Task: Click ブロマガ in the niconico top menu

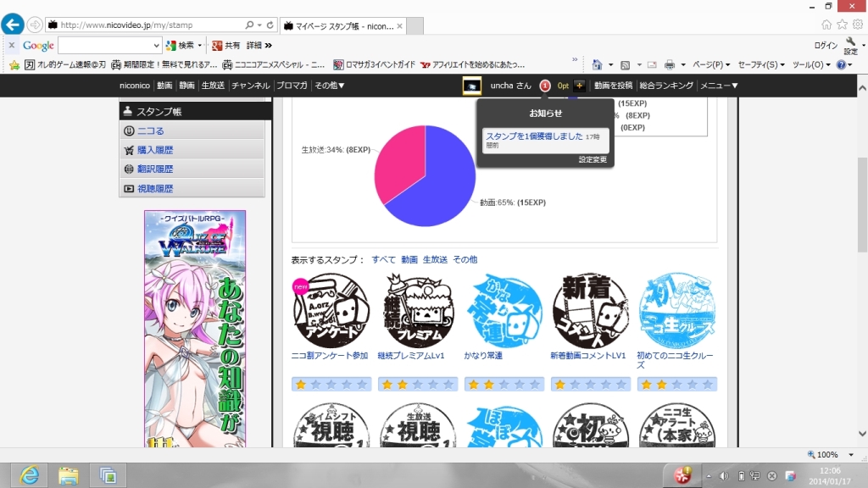Action: click(292, 86)
